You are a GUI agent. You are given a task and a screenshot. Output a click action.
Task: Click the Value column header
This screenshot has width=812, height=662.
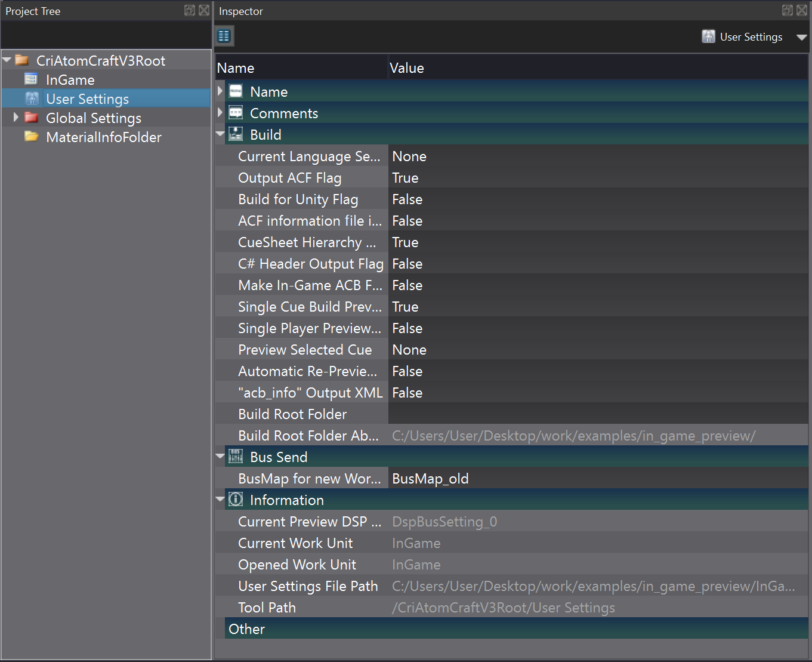pyautogui.click(x=598, y=67)
